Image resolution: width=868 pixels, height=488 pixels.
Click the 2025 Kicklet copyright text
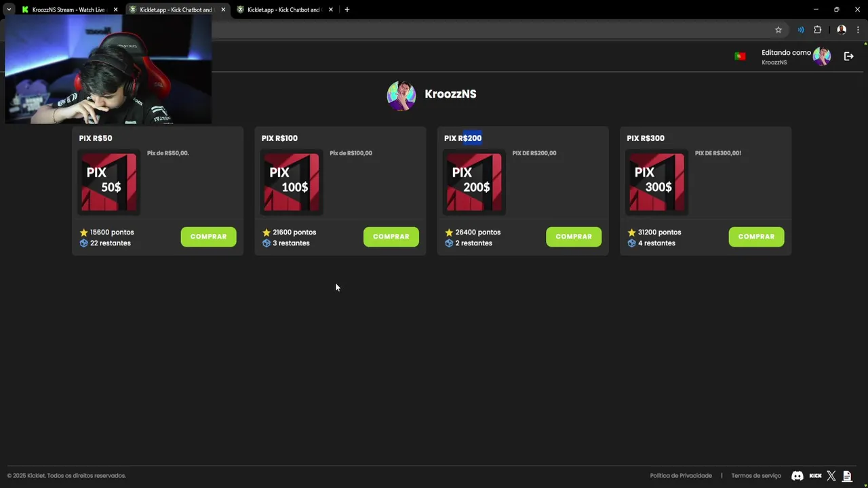66,476
